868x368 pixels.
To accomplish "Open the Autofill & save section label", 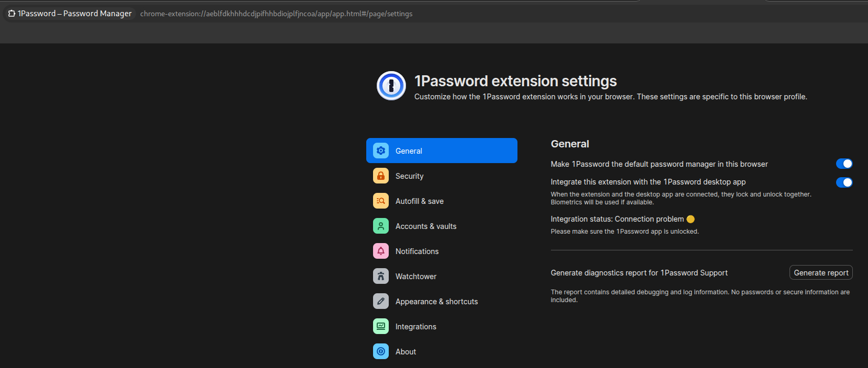I will 420,201.
